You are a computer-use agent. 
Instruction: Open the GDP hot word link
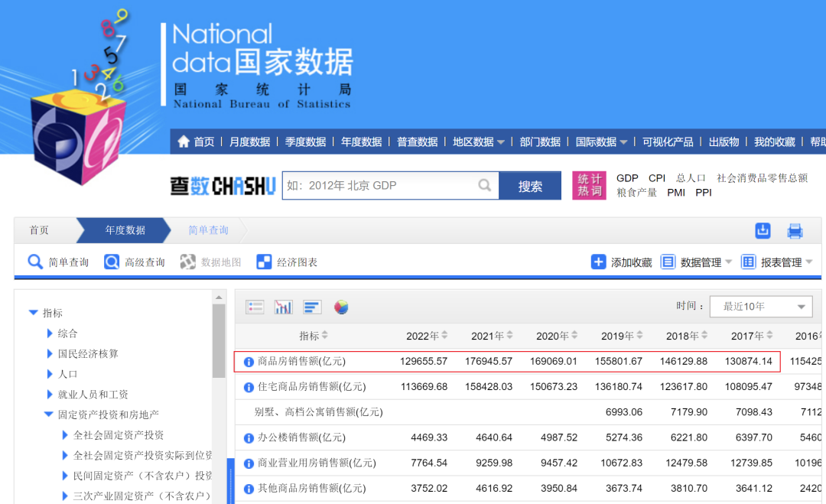click(x=626, y=177)
